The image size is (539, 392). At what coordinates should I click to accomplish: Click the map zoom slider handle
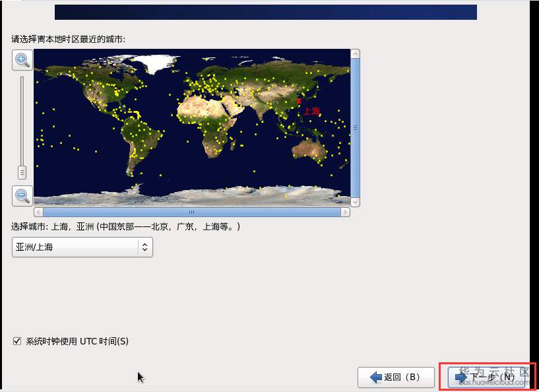(22, 172)
